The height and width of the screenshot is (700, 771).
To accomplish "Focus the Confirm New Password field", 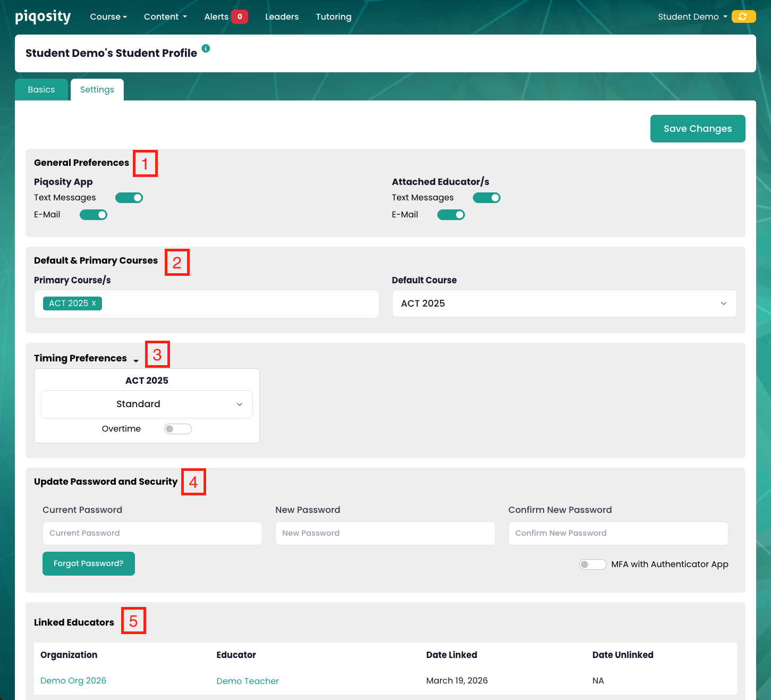I will pos(619,533).
